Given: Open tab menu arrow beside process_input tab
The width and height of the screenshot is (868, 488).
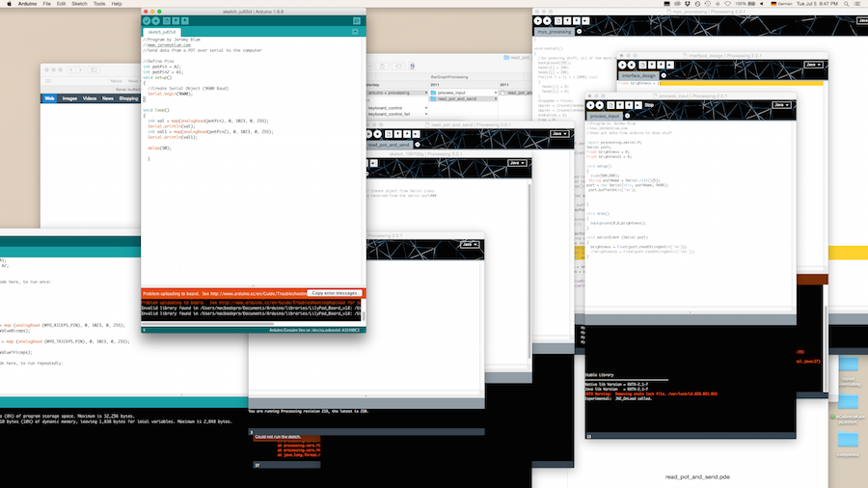Looking at the screenshot, I should 627,116.
